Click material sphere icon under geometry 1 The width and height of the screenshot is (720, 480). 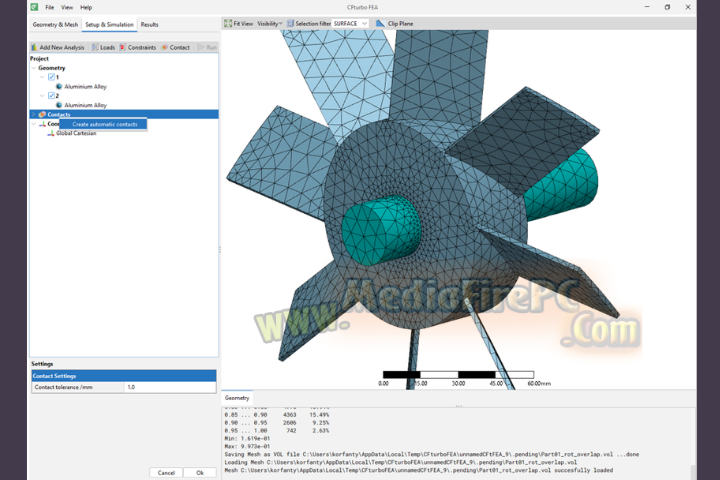coord(59,86)
